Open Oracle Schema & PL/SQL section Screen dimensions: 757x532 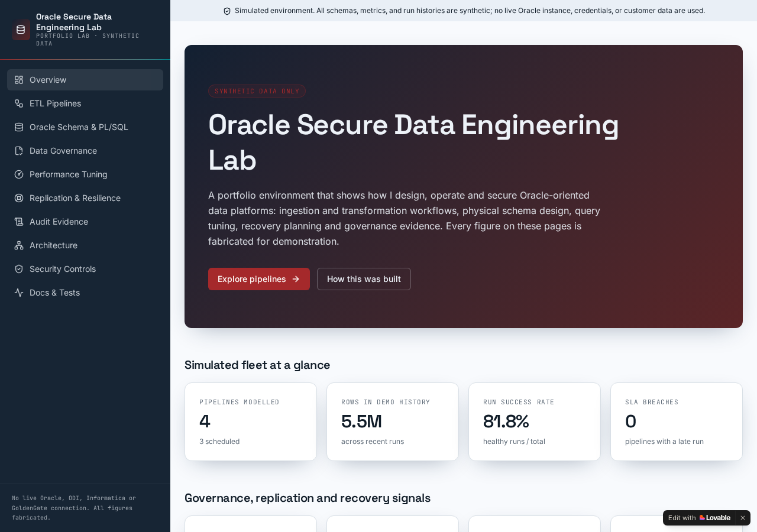pos(85,127)
